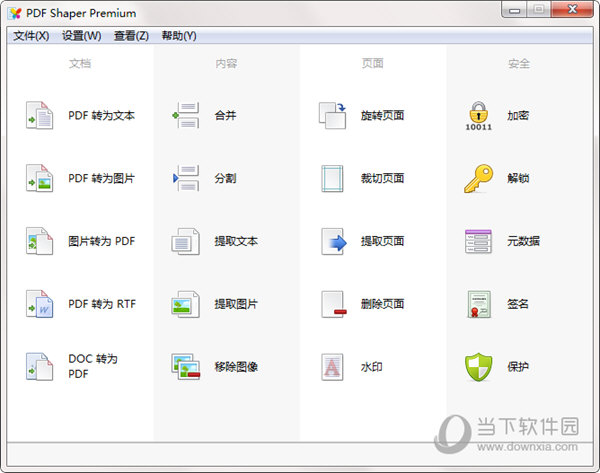The width and height of the screenshot is (600, 473).
Task: Click the 加密 padlock icon
Action: 478,116
